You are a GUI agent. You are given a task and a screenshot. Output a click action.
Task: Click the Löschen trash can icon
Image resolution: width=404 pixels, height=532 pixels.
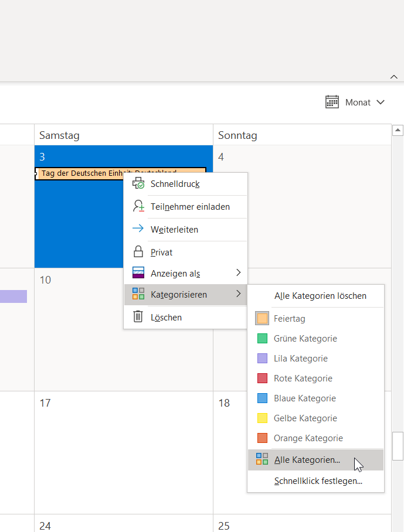pos(138,316)
